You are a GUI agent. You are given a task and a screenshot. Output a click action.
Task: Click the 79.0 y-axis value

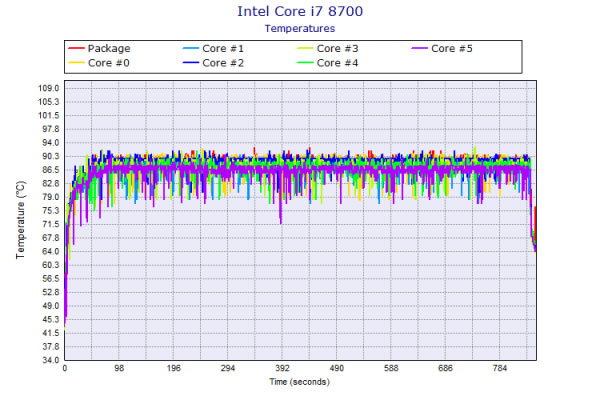click(x=51, y=197)
